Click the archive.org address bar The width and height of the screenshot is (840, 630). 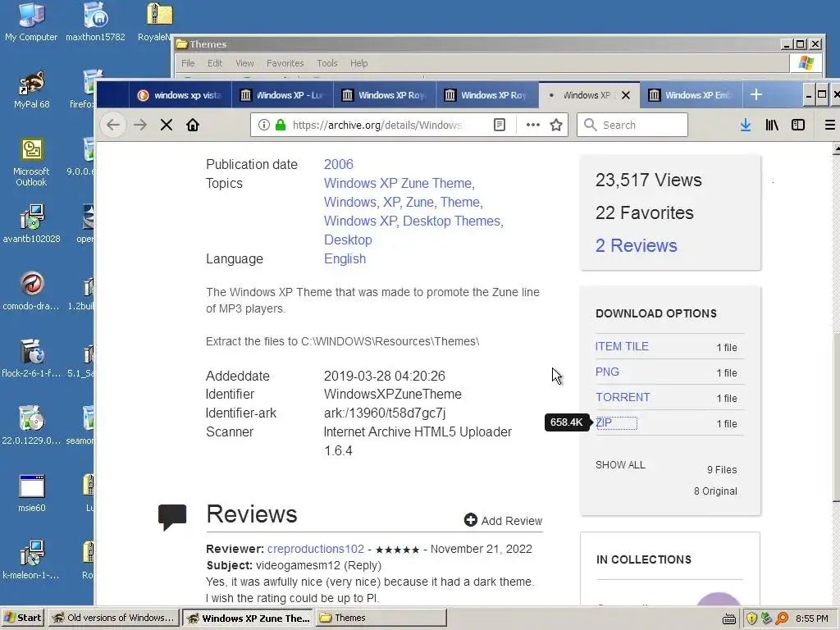point(377,125)
